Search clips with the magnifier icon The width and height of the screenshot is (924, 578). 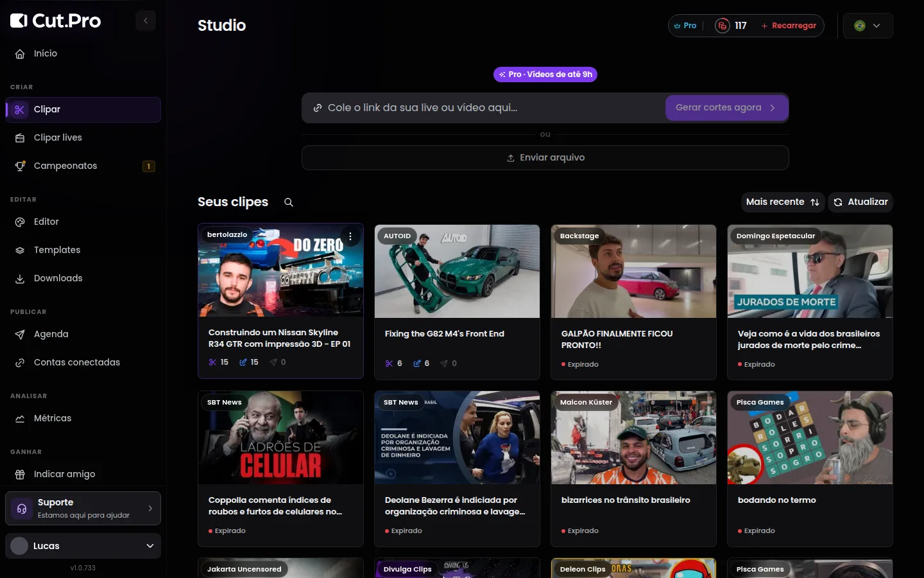point(289,202)
